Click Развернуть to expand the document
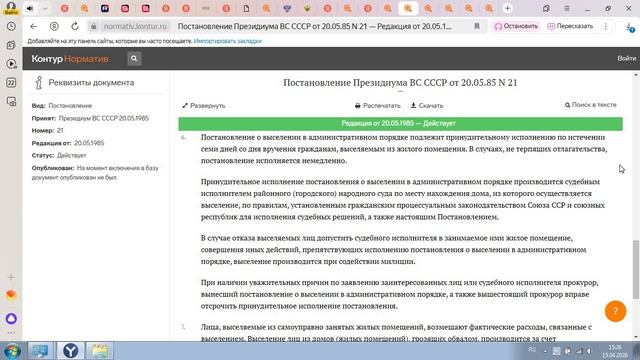 (203, 106)
